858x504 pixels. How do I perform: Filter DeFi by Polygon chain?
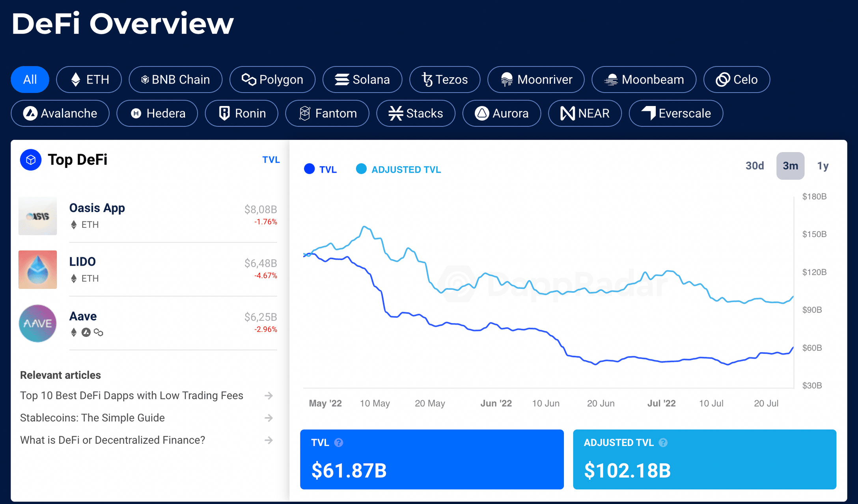click(x=272, y=80)
